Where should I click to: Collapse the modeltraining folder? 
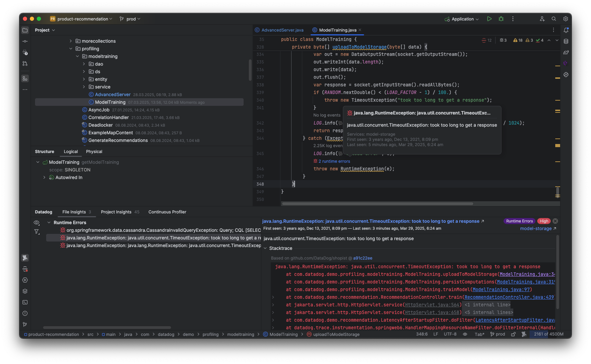tap(77, 56)
